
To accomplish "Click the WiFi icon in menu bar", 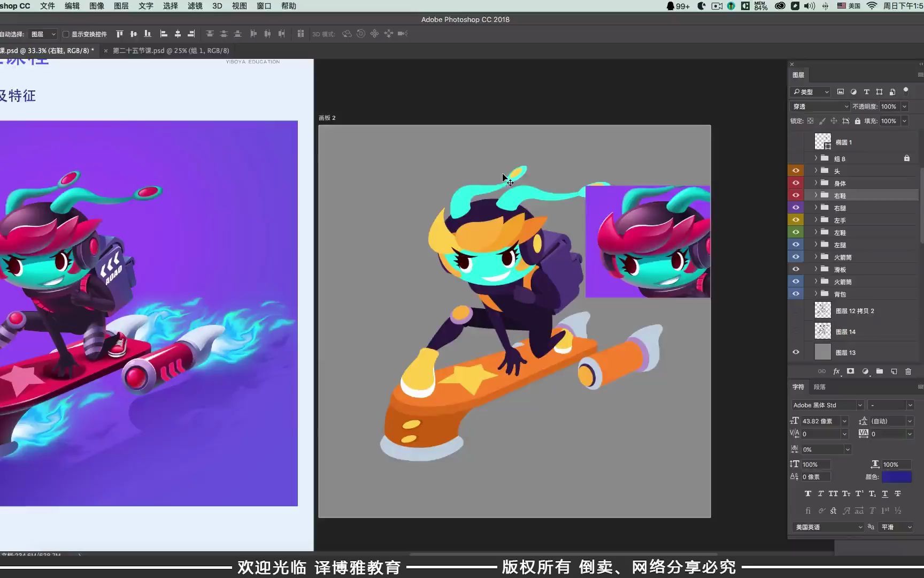I will click(872, 6).
